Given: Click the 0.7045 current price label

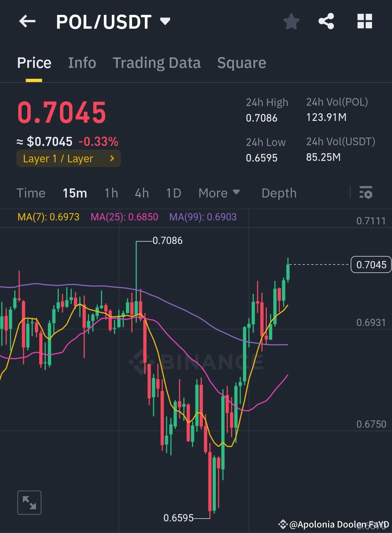Looking at the screenshot, I should coord(371,265).
